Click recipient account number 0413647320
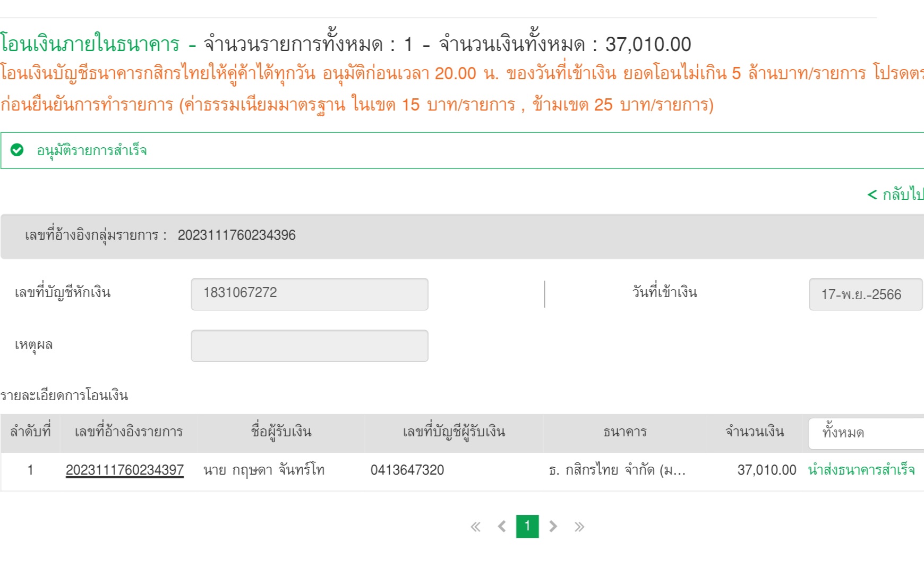The height and width of the screenshot is (574, 924). pos(407,470)
